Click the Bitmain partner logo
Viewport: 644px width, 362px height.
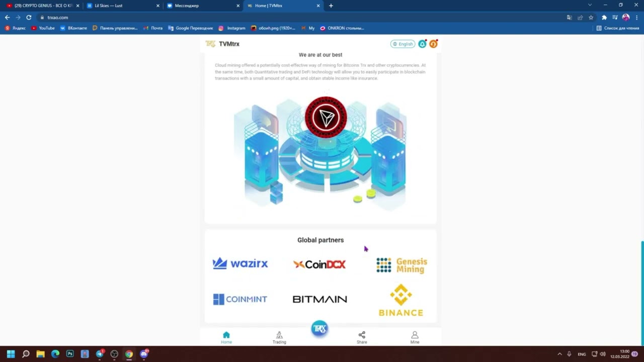320,299
